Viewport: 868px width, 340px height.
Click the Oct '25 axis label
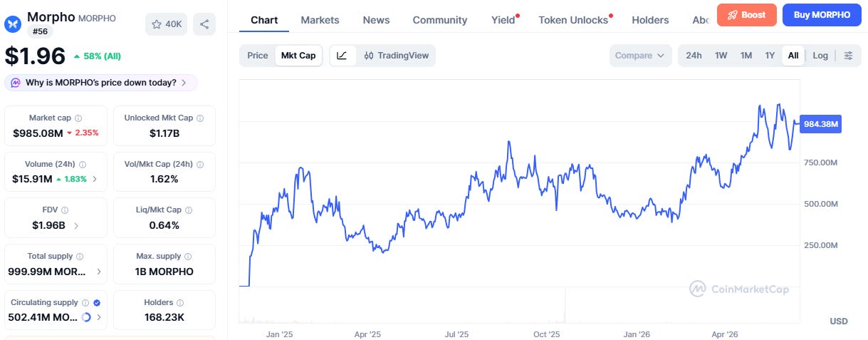pos(546,334)
